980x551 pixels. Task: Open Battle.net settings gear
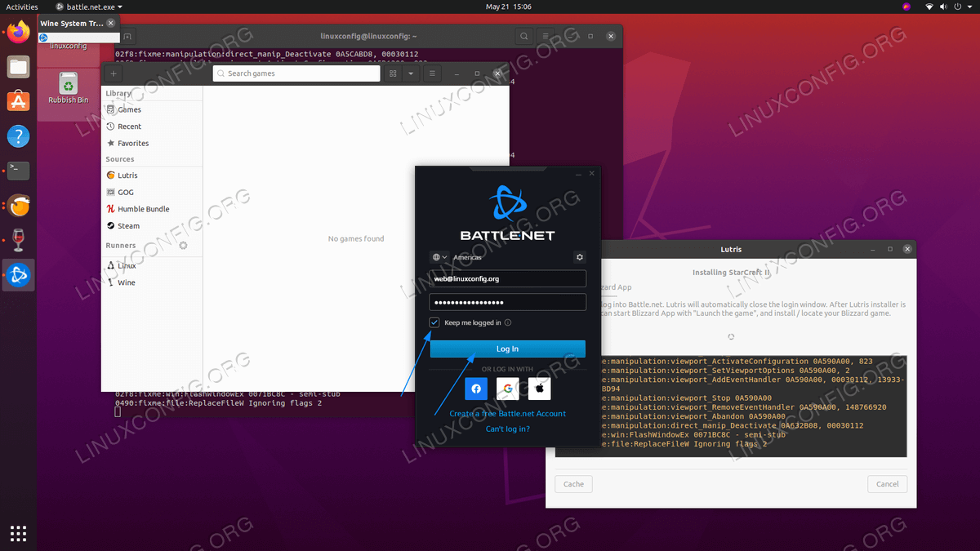pyautogui.click(x=580, y=257)
